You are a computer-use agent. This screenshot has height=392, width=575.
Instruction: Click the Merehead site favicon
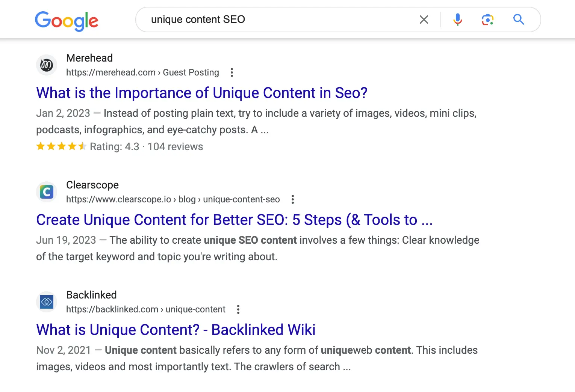pyautogui.click(x=47, y=65)
